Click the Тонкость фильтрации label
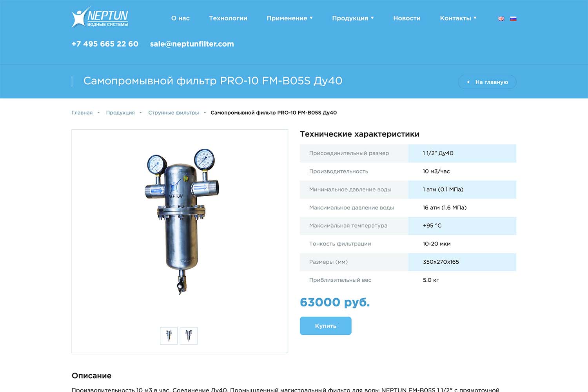588x392 pixels. (340, 244)
